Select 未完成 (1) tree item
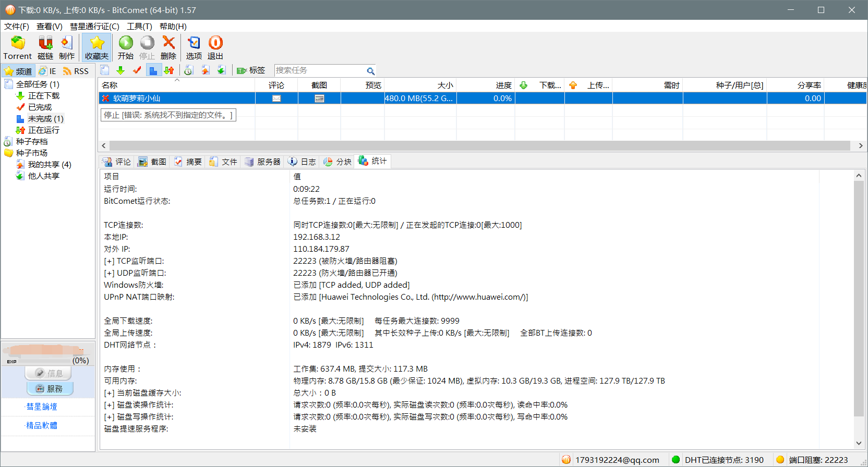Image resolution: width=868 pixels, height=467 pixels. (46, 118)
